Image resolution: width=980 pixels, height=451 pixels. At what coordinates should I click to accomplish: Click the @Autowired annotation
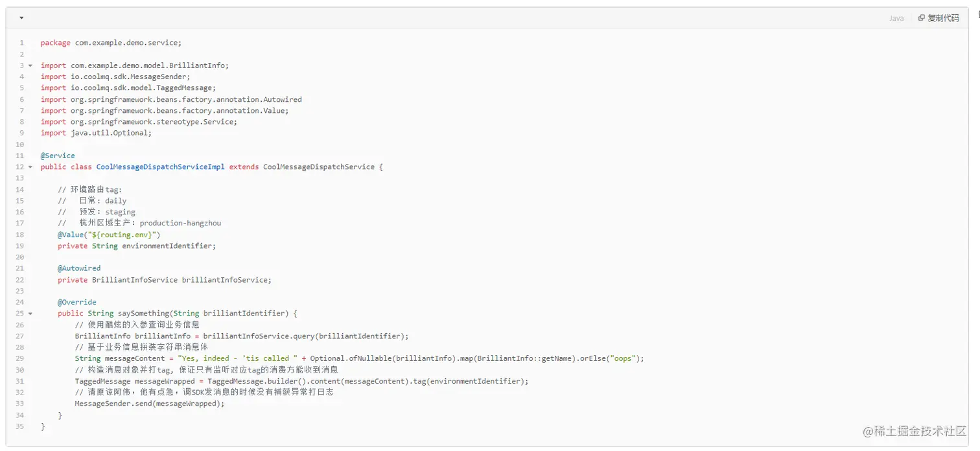tap(79, 268)
